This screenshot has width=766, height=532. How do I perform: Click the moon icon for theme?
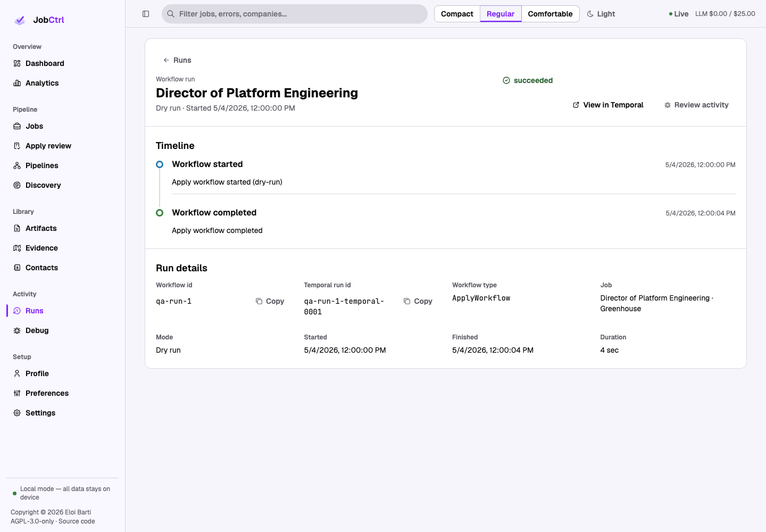point(590,14)
